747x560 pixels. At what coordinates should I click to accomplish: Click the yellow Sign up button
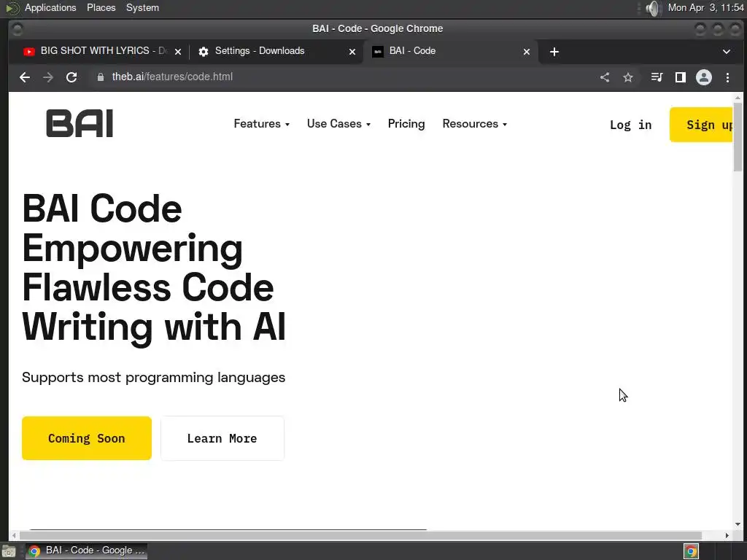click(701, 125)
